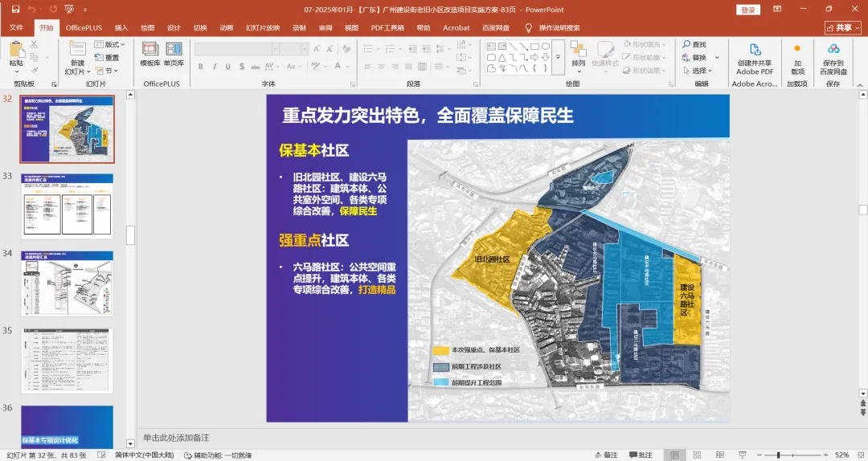Click zoom in plus button

825,455
